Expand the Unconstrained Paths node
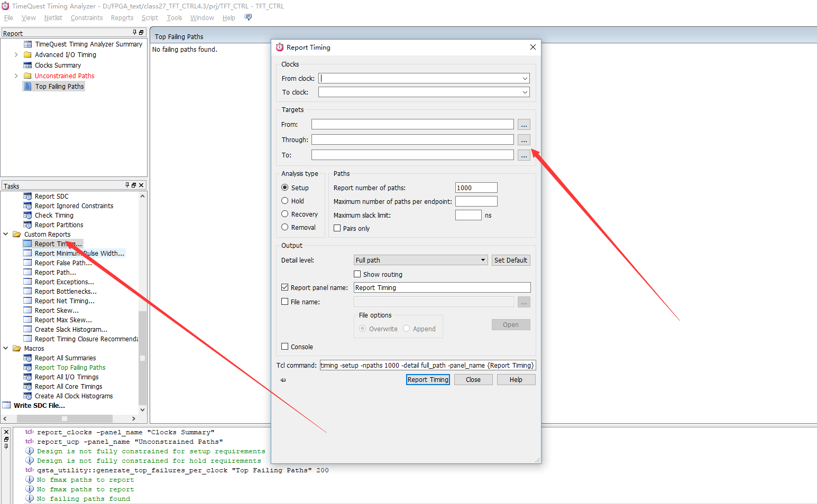This screenshot has width=817, height=504. click(x=16, y=76)
